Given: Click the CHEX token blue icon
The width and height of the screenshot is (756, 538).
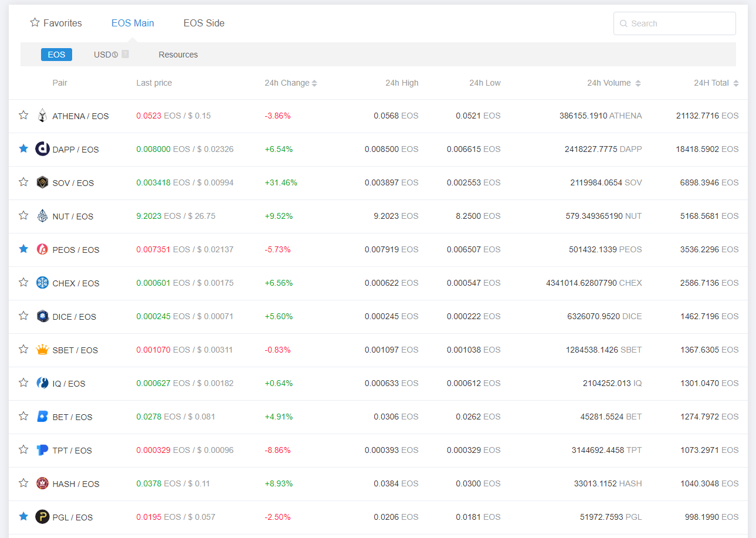Looking at the screenshot, I should (x=42, y=283).
